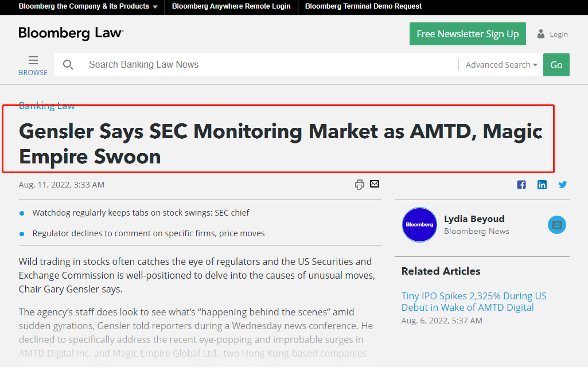
Task: Click bullet 'Regulator declines to comment on specific firms'
Action: pos(149,233)
